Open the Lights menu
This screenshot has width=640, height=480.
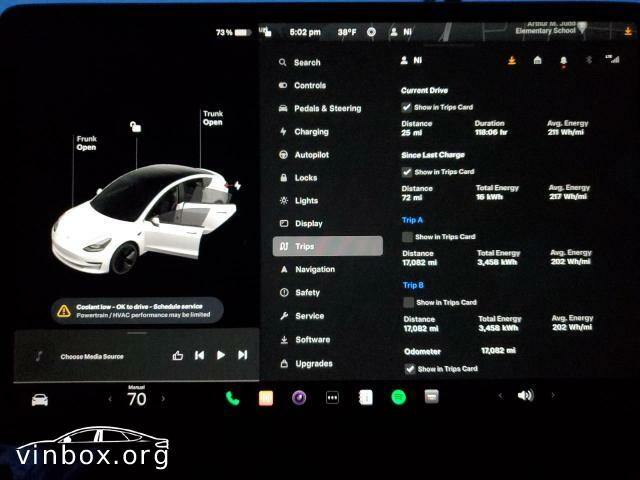[x=299, y=200]
